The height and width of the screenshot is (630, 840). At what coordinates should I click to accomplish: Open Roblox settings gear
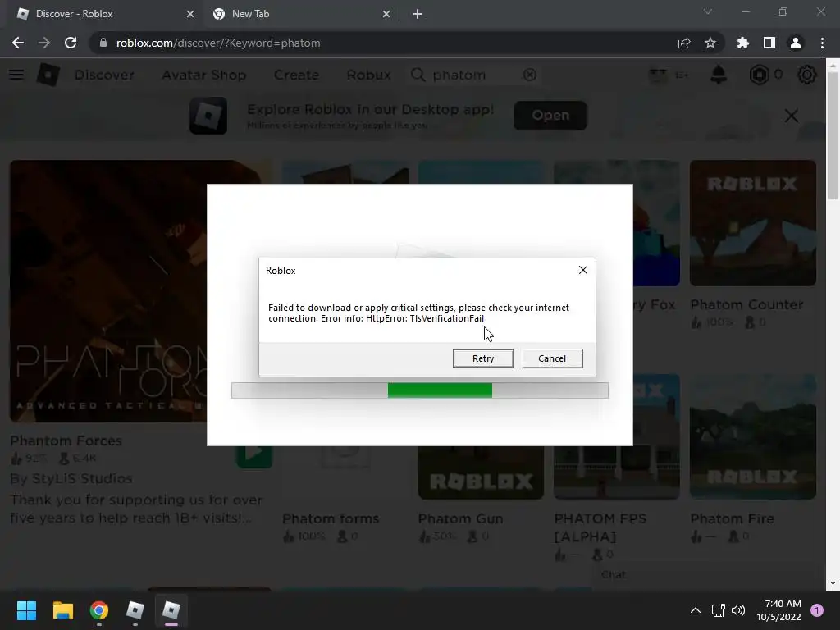coord(806,75)
